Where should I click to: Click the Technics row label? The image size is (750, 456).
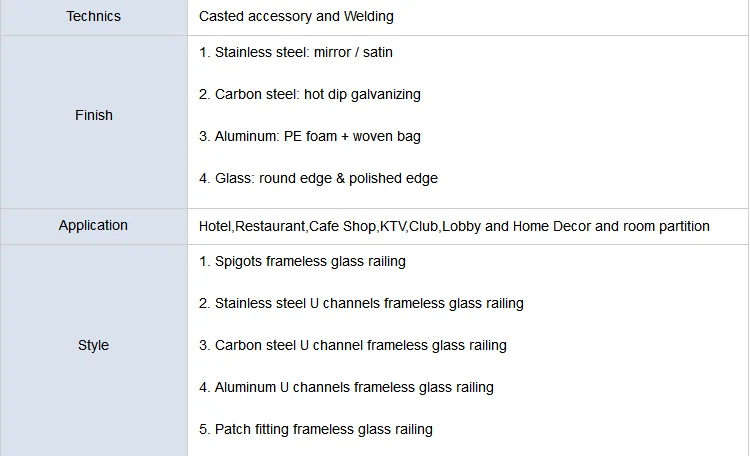[94, 16]
